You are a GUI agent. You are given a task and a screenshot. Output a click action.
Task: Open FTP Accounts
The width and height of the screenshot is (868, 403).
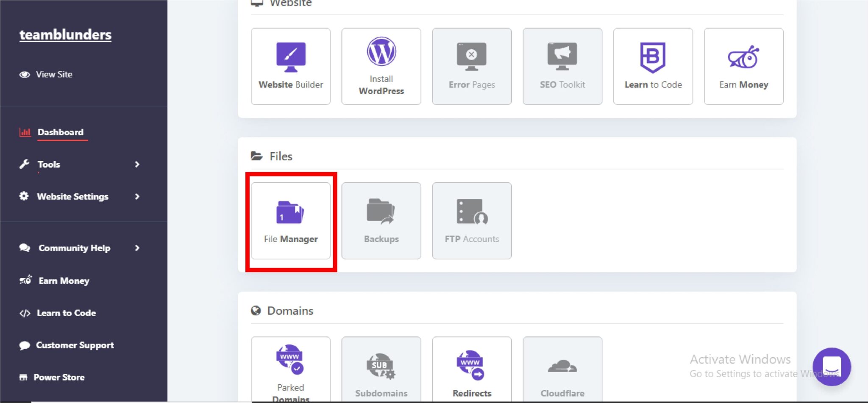(x=472, y=221)
